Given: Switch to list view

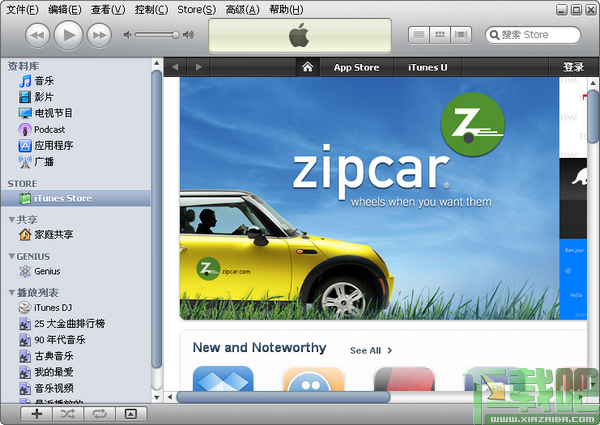Looking at the screenshot, I should tap(419, 35).
